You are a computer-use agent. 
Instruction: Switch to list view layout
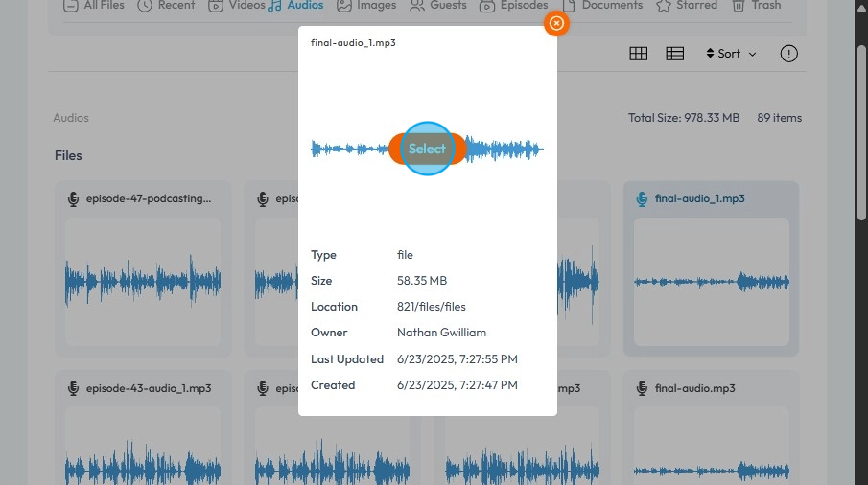[675, 54]
